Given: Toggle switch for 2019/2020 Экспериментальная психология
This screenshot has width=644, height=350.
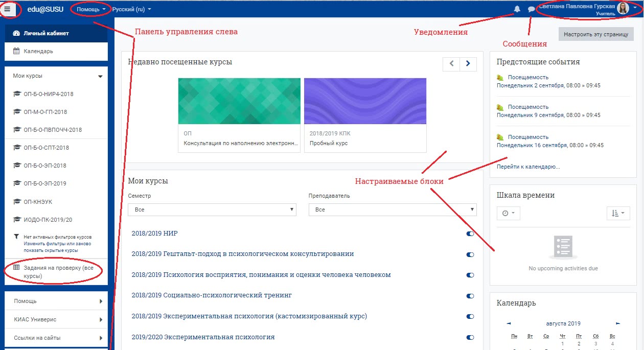Looking at the screenshot, I should 470,337.
